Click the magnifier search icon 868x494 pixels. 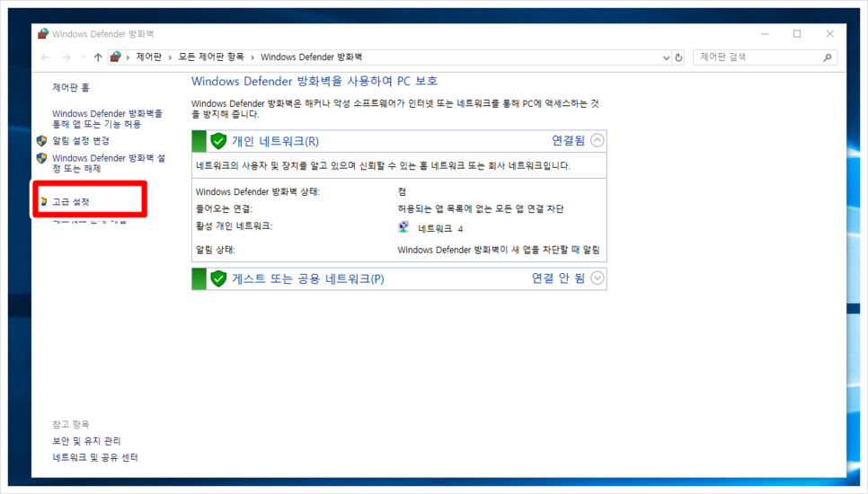pos(827,57)
